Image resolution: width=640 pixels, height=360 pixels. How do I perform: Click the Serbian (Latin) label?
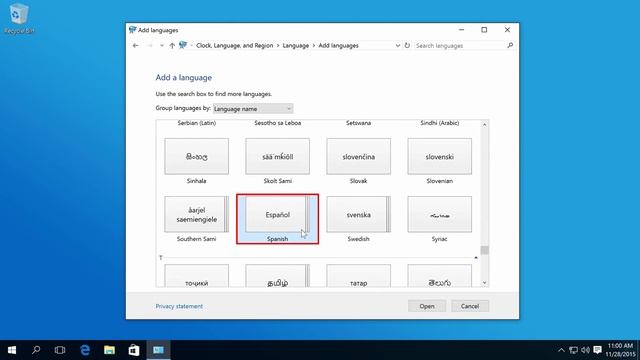(x=197, y=123)
